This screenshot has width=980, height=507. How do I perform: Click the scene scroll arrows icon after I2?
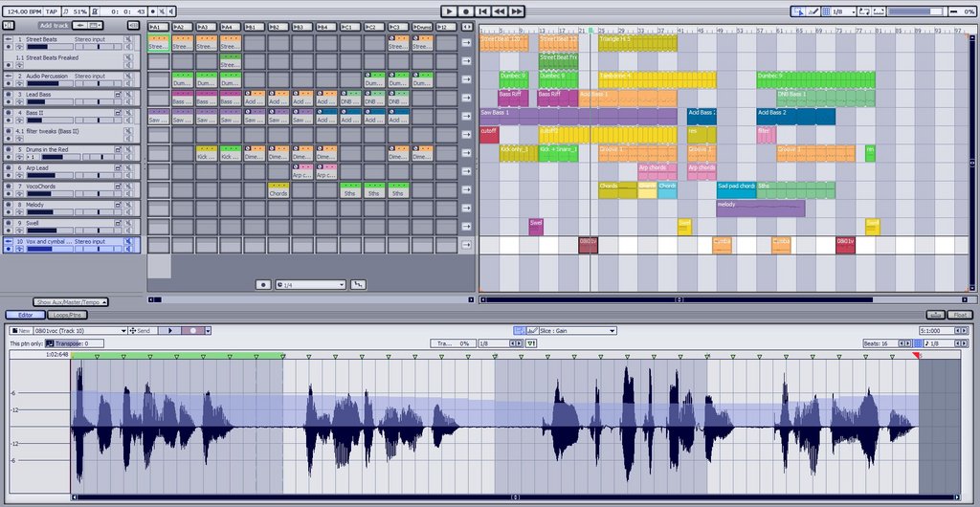pyautogui.click(x=467, y=27)
